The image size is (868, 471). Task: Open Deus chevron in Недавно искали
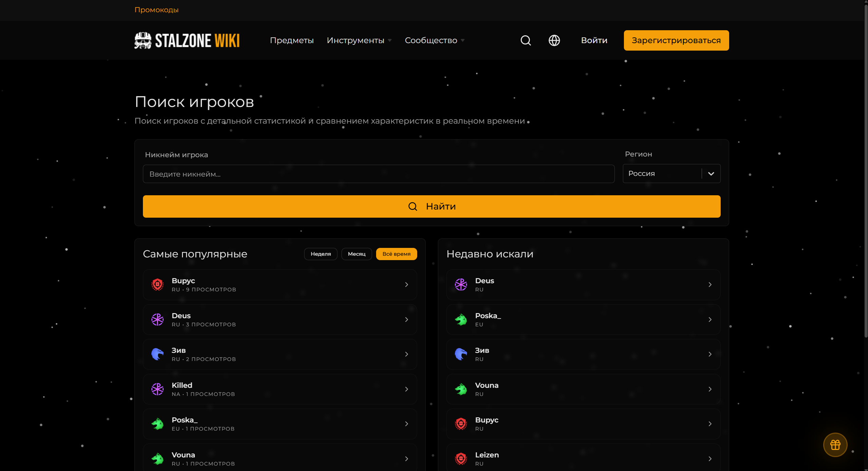(710, 285)
